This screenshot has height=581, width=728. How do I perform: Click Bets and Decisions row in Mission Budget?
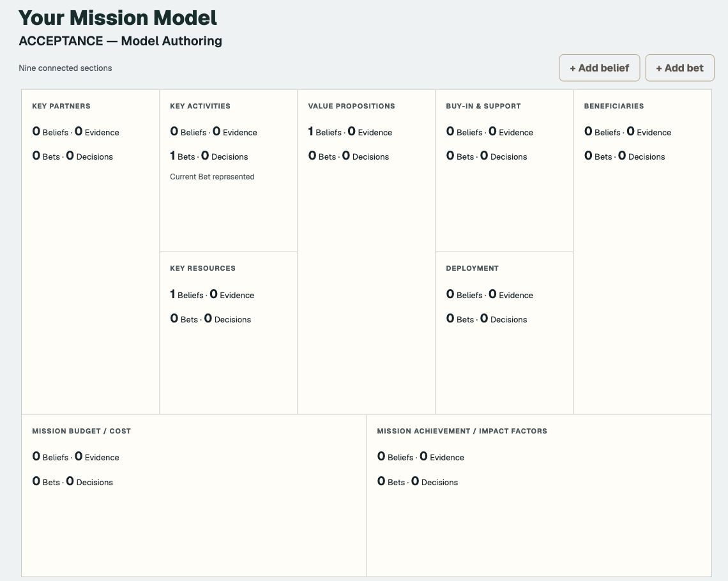click(72, 481)
